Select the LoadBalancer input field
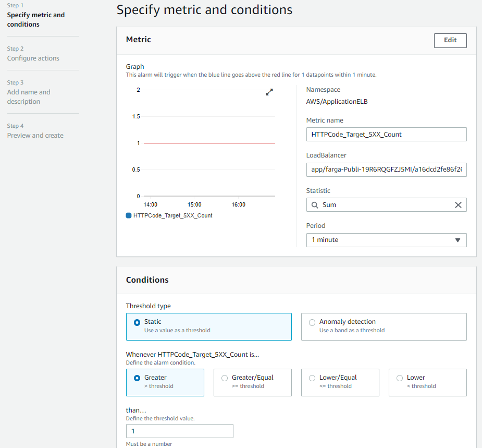 [386, 169]
